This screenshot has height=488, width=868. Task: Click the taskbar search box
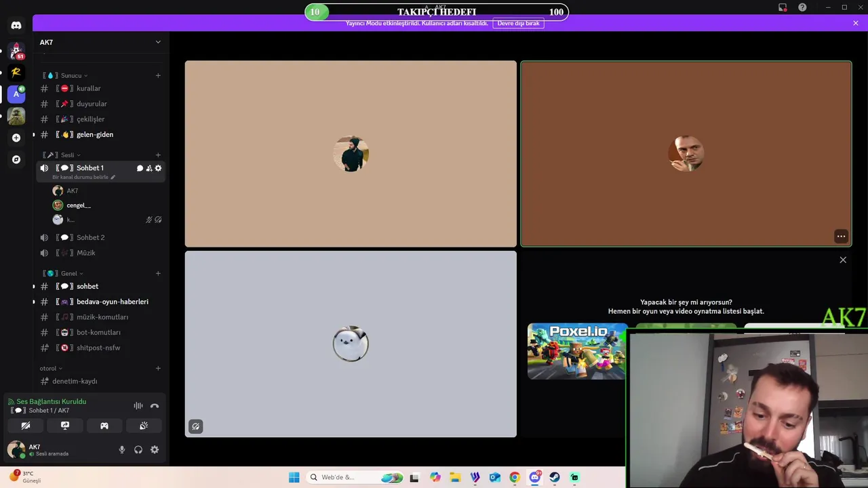[x=355, y=477]
